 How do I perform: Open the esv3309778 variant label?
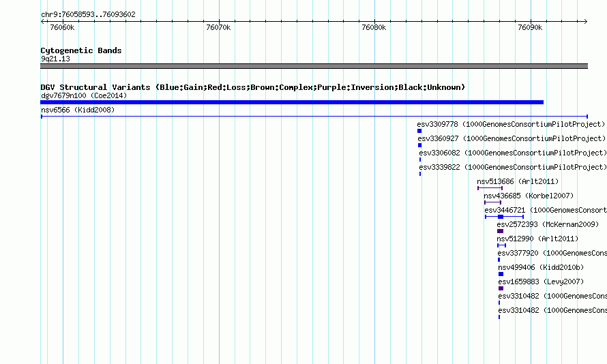coord(511,124)
